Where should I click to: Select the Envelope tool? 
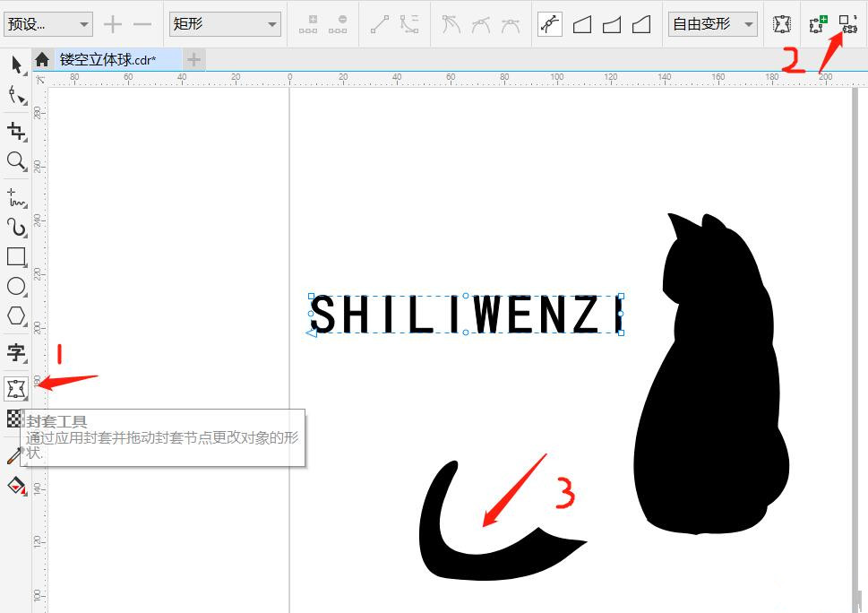15,387
